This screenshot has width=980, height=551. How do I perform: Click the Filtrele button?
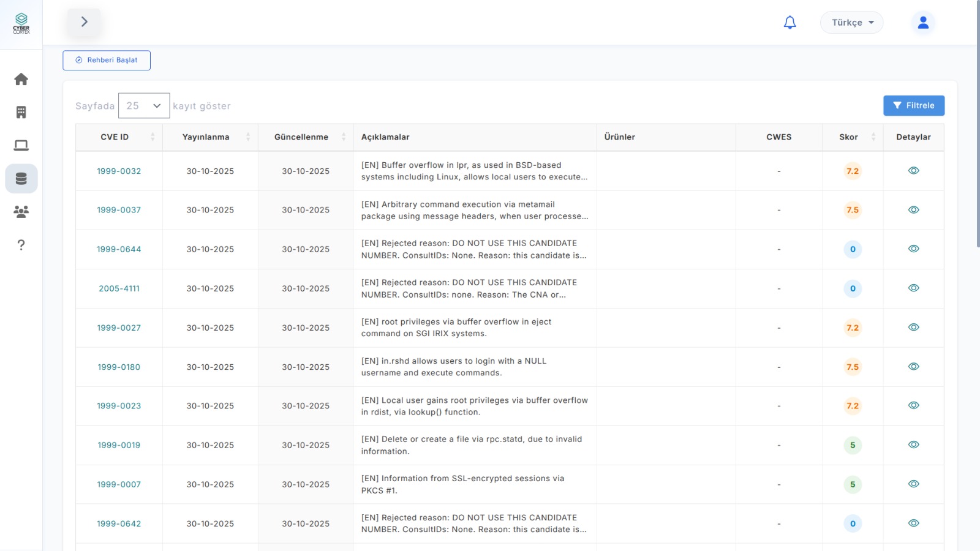coord(913,105)
